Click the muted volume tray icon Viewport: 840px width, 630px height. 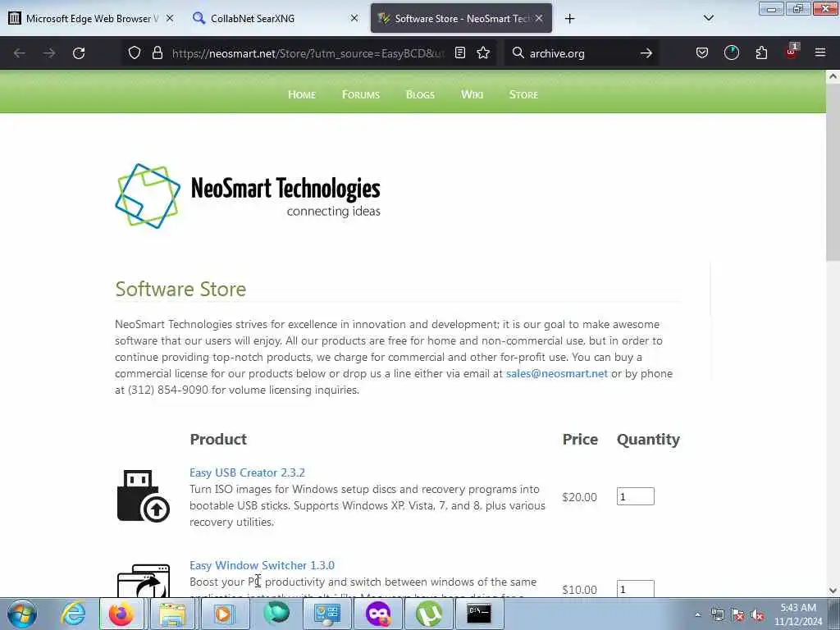[x=757, y=615]
